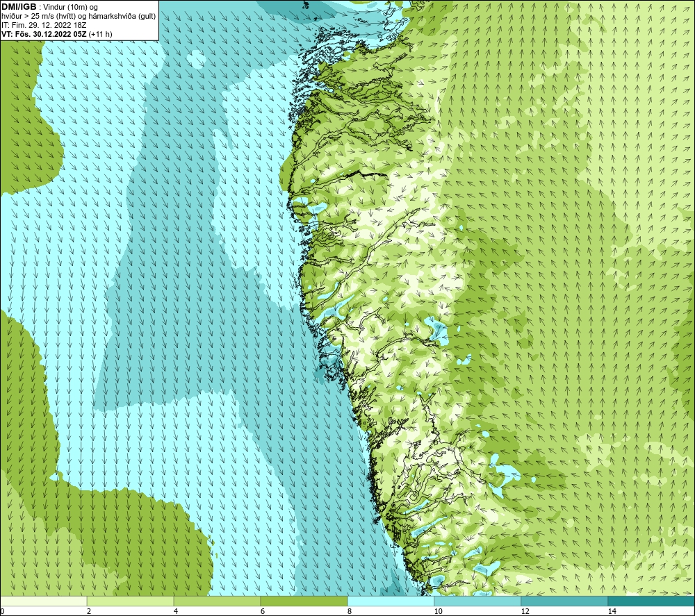Pick the teal 12–14 legend swatch
The width and height of the screenshot is (695, 616).
coord(564,601)
